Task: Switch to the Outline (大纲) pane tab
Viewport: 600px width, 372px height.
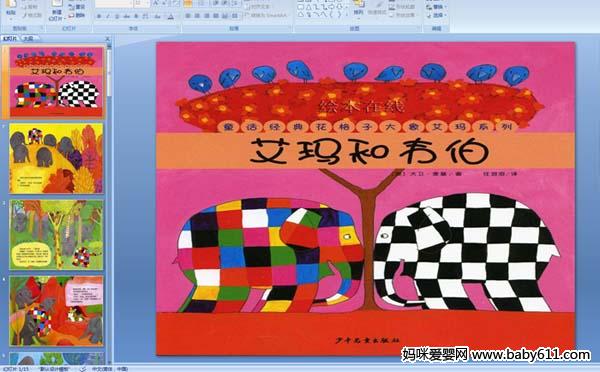Action: (28, 38)
